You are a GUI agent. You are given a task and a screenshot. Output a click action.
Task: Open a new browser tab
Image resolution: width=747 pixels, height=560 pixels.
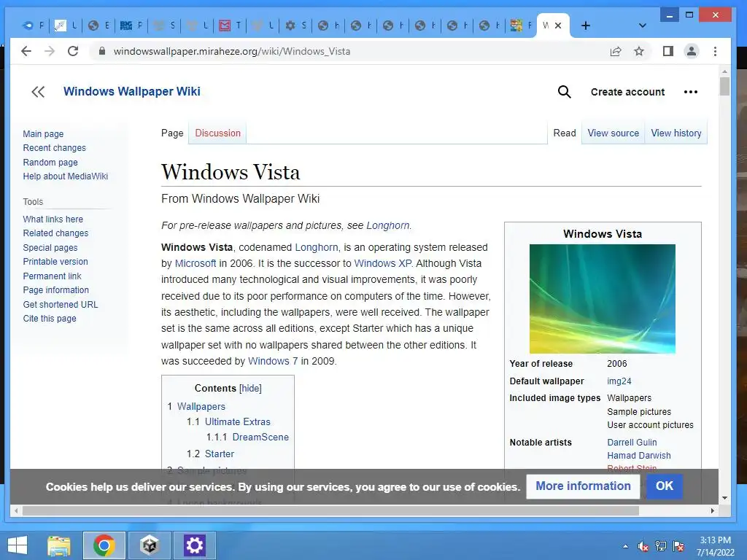tap(586, 26)
